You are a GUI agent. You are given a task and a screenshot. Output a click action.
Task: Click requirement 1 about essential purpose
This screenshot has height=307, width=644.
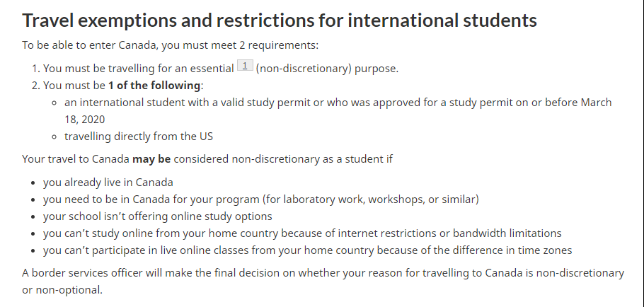(221, 68)
